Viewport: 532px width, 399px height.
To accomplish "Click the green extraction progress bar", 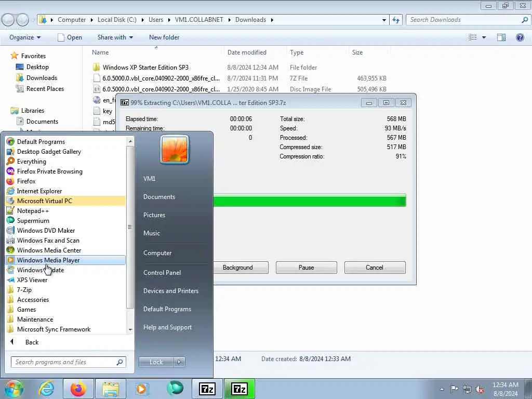I will click(310, 200).
